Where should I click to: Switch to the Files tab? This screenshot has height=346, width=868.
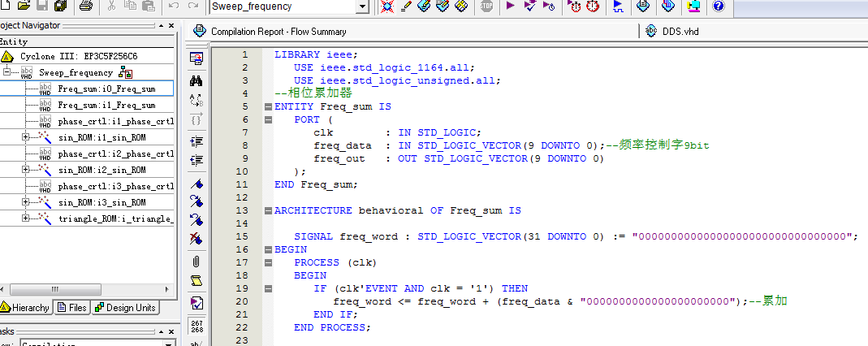click(x=72, y=307)
